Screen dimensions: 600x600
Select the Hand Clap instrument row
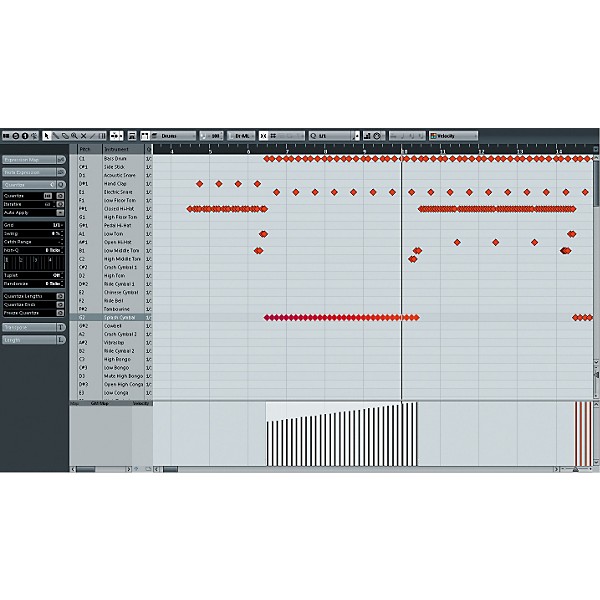111,184
